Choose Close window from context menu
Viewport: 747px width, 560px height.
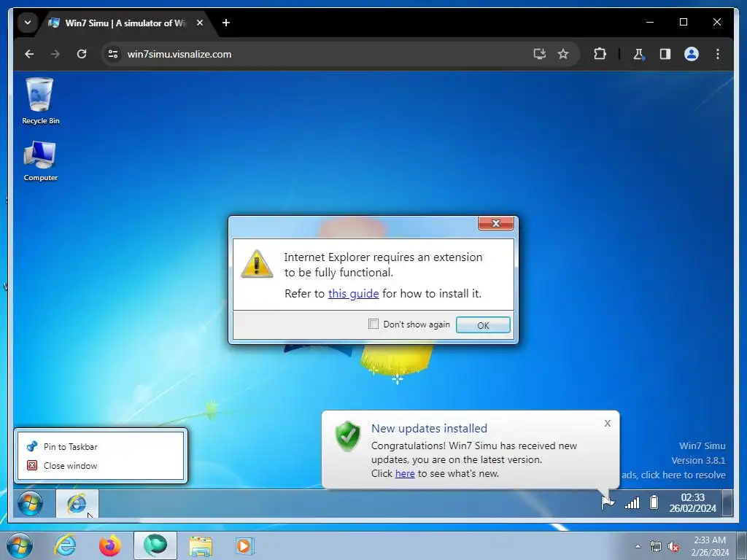coord(101,466)
